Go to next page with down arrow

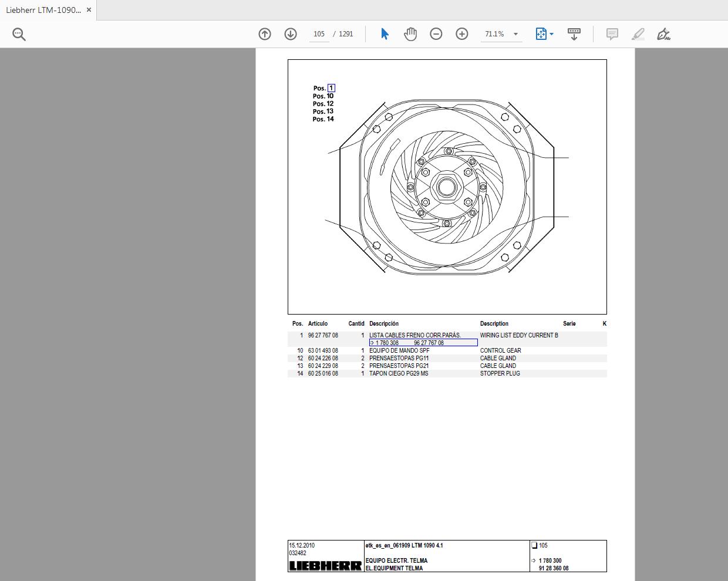pyautogui.click(x=291, y=34)
